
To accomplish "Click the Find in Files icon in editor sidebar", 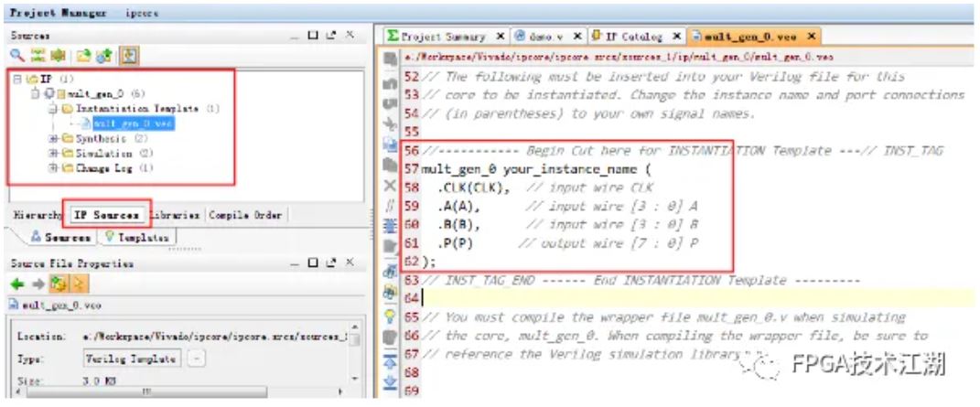I will click(x=391, y=292).
